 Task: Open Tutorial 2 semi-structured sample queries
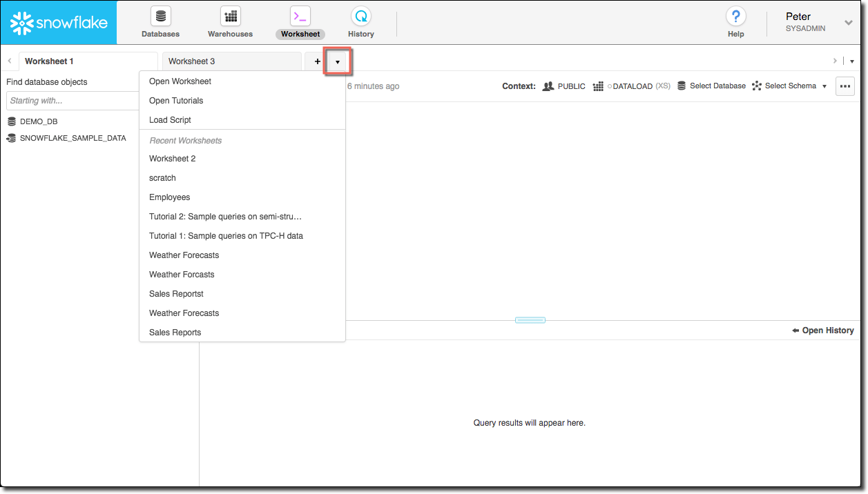click(242, 217)
